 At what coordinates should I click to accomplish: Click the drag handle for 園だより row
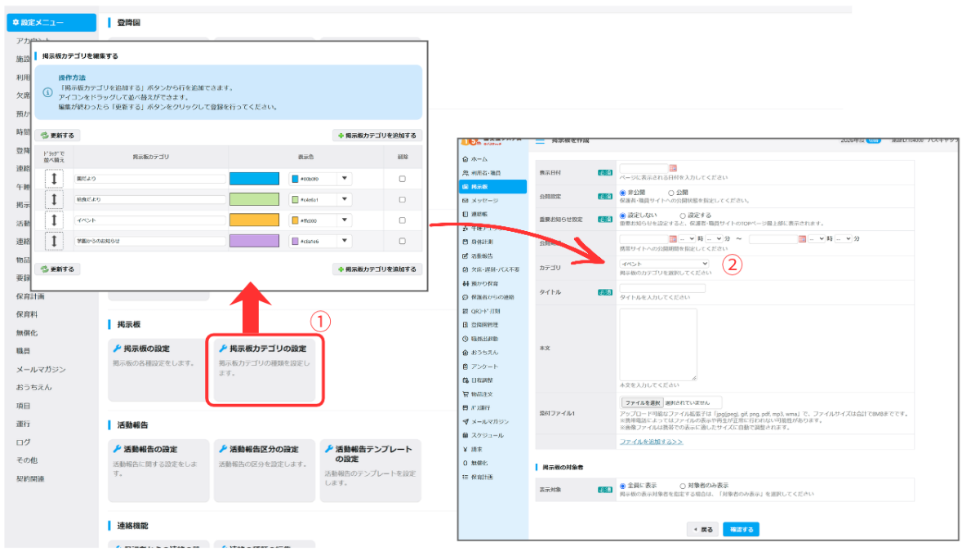point(53,179)
